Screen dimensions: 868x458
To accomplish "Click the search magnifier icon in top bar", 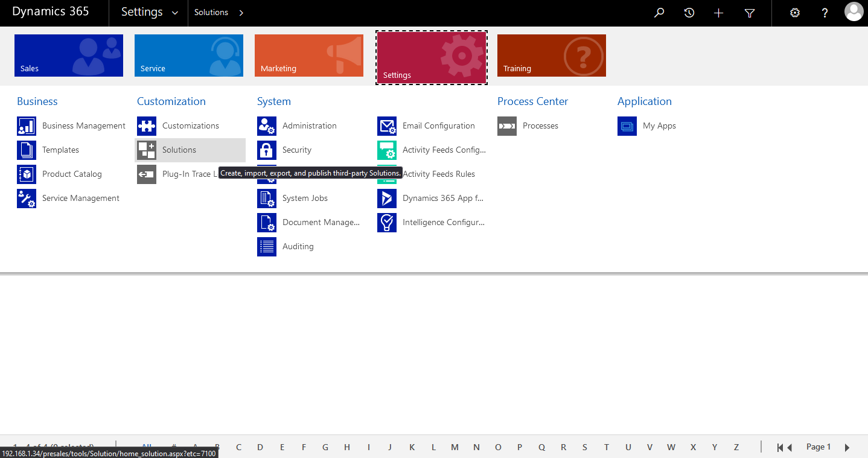I will (x=659, y=13).
